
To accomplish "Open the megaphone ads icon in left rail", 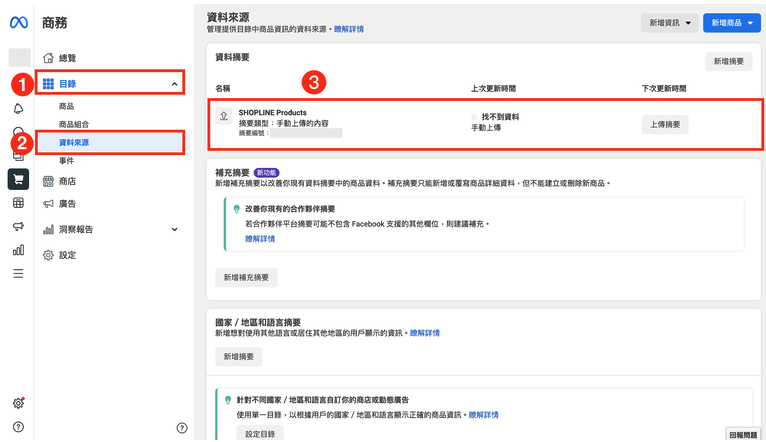I will [18, 226].
